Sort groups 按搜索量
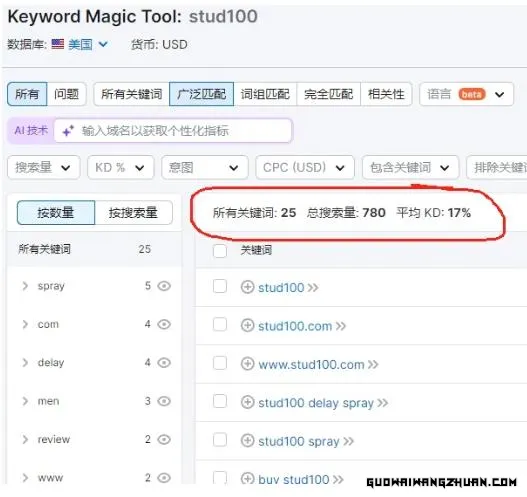Screen dimensions: 527x497 pyautogui.click(x=133, y=213)
